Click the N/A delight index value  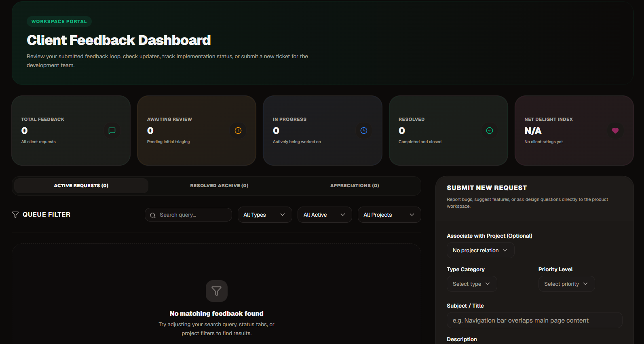tap(533, 131)
